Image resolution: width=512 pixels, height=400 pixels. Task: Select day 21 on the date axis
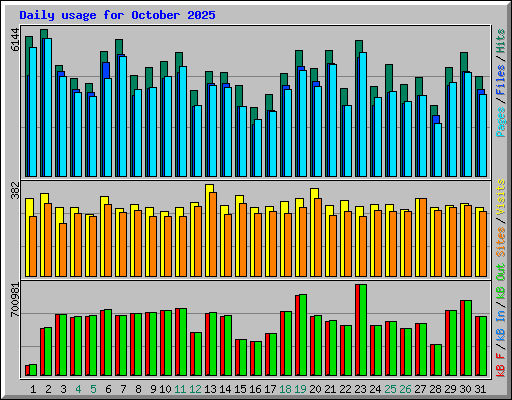coord(330,389)
